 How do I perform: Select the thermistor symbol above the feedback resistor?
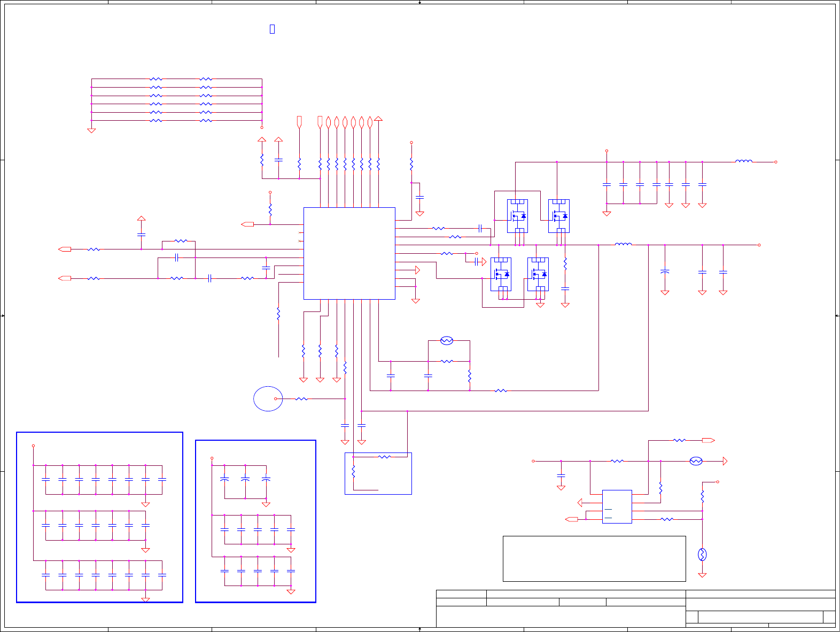[447, 340]
